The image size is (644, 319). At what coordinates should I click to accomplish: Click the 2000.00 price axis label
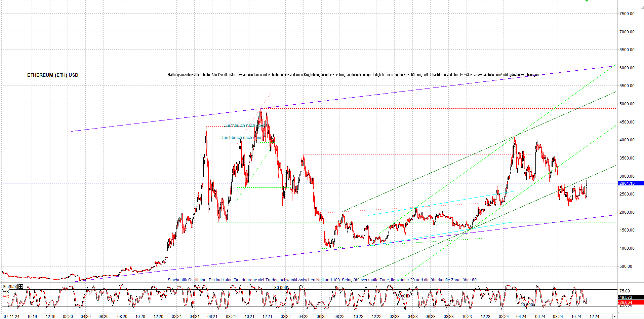(x=627, y=212)
